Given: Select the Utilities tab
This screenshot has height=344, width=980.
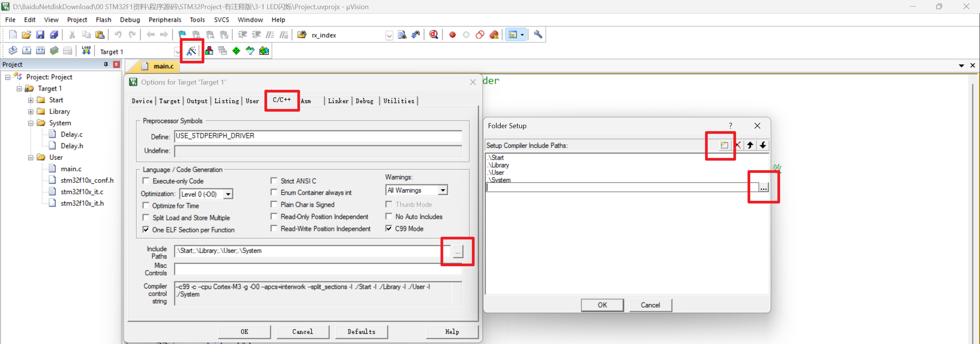Looking at the screenshot, I should [x=399, y=101].
